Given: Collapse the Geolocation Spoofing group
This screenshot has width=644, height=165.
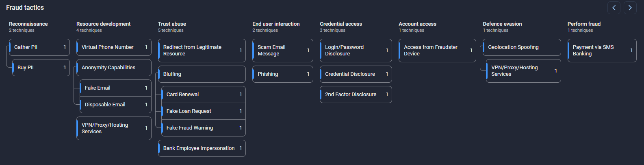Looking at the screenshot, I should coord(521,47).
